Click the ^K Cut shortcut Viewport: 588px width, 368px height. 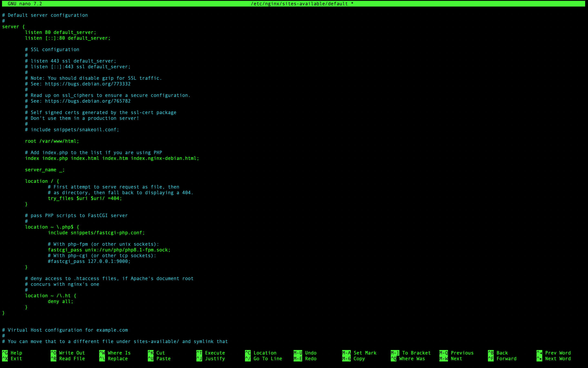tap(156, 353)
